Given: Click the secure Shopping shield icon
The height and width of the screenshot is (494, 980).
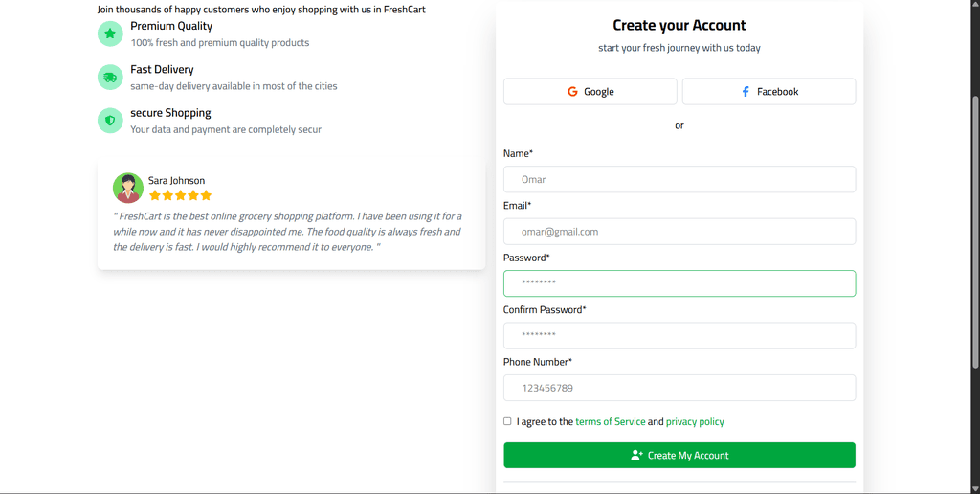Looking at the screenshot, I should click(110, 121).
